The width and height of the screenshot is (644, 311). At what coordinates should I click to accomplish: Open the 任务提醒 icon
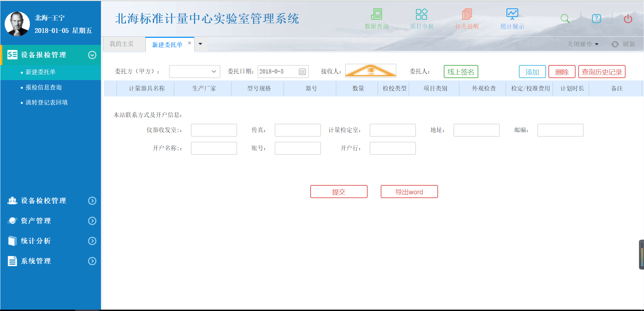467,14
